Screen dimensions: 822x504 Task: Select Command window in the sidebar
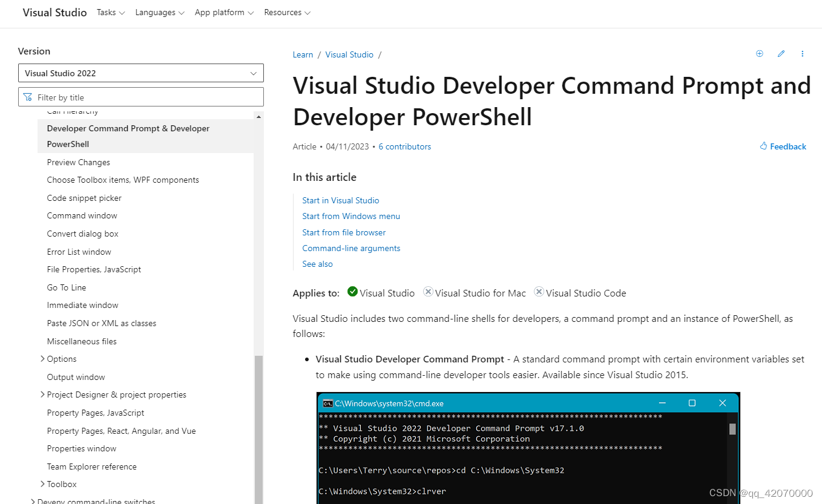(x=82, y=215)
